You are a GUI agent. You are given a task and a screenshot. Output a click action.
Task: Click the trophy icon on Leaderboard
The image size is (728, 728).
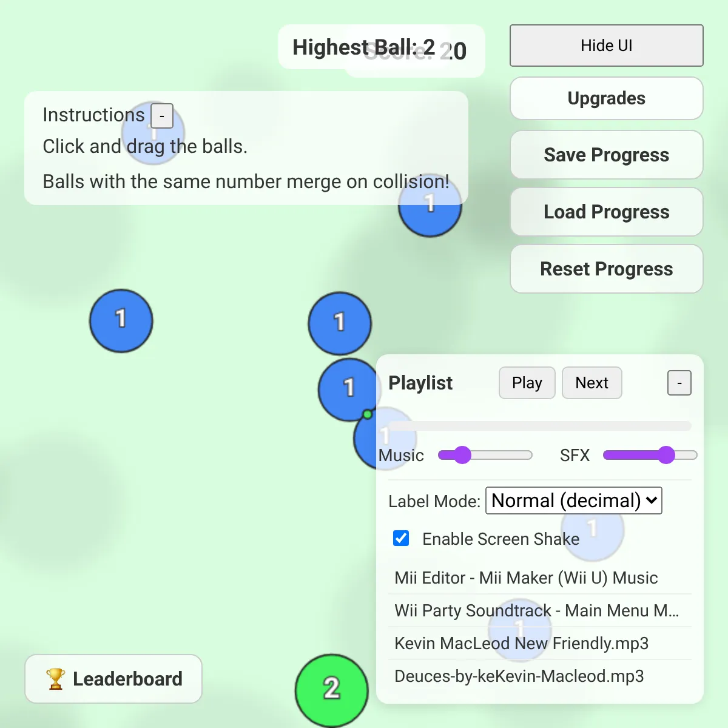[x=55, y=679]
